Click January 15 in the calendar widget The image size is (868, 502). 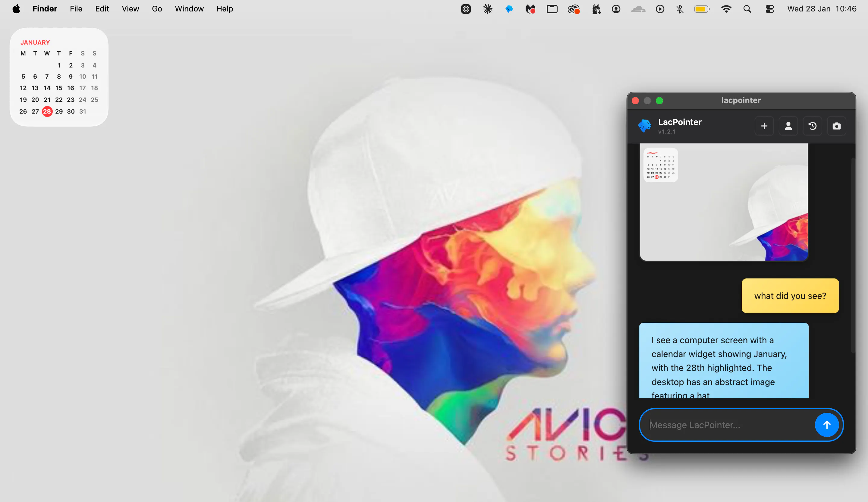pyautogui.click(x=59, y=88)
